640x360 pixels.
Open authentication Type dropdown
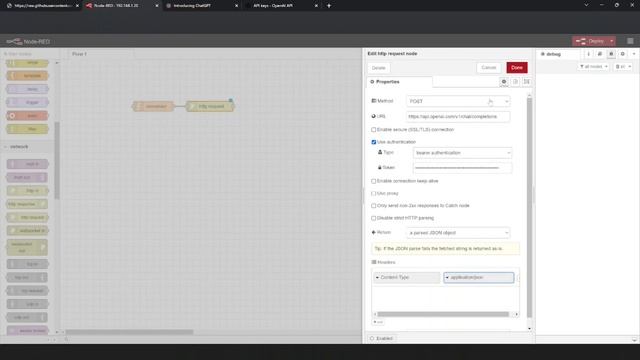pyautogui.click(x=462, y=153)
